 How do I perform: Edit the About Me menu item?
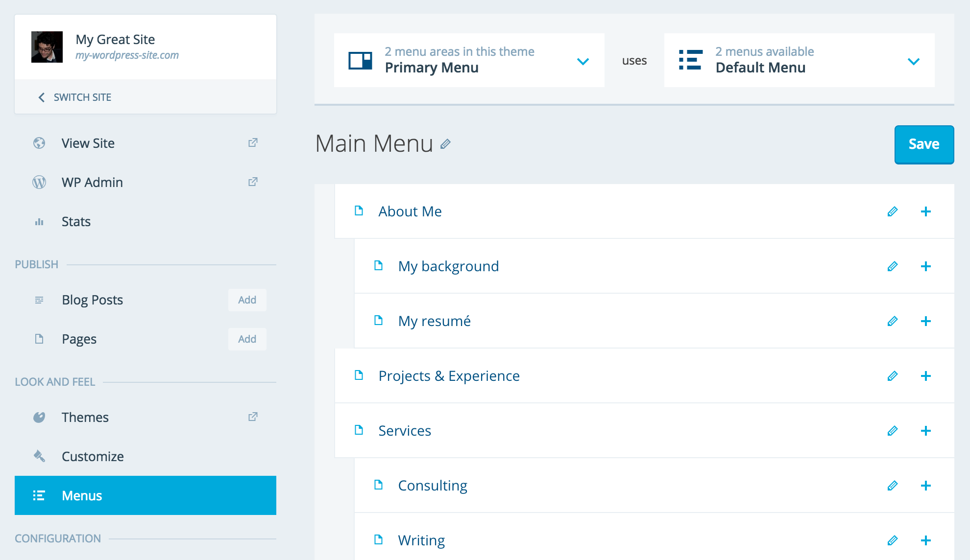892,211
